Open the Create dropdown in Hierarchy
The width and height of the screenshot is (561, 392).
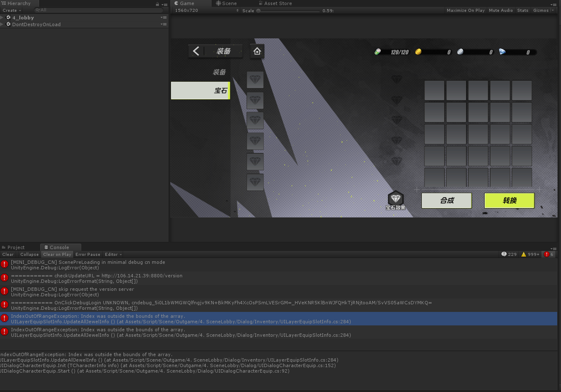point(11,10)
